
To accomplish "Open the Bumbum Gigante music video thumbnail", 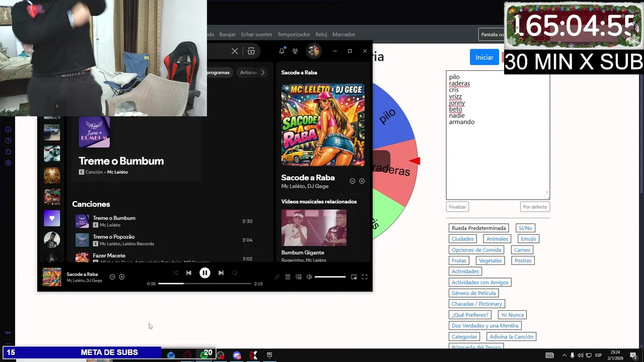I will (x=314, y=228).
